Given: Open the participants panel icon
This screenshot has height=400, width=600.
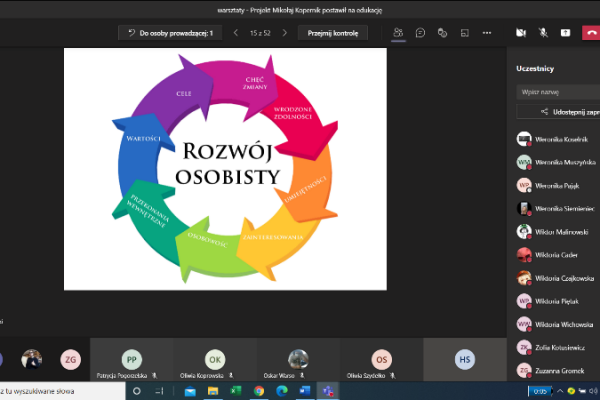Looking at the screenshot, I should pos(398,32).
